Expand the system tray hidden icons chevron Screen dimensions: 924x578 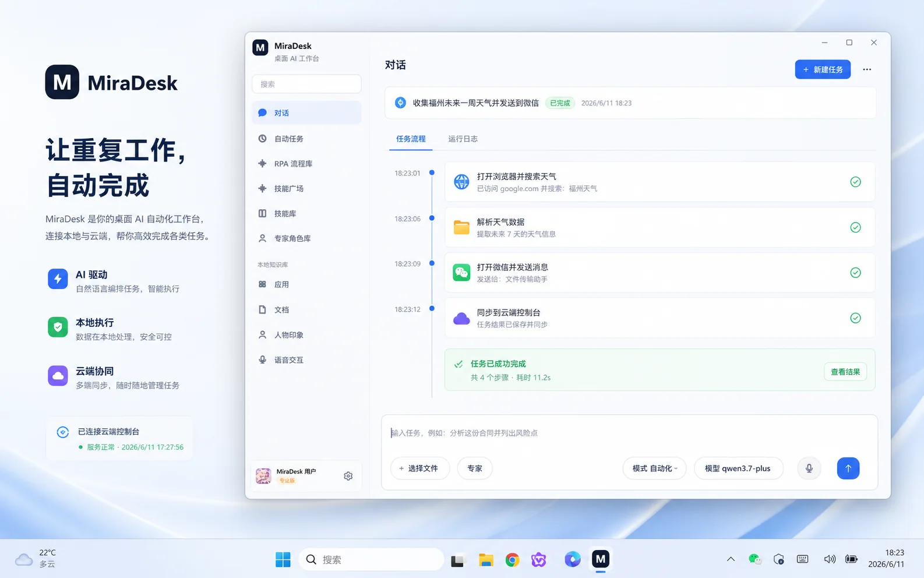click(x=731, y=559)
